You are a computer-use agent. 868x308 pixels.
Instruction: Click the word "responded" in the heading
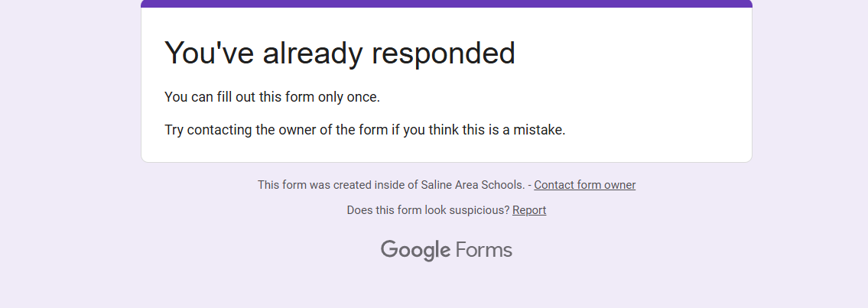[444, 53]
